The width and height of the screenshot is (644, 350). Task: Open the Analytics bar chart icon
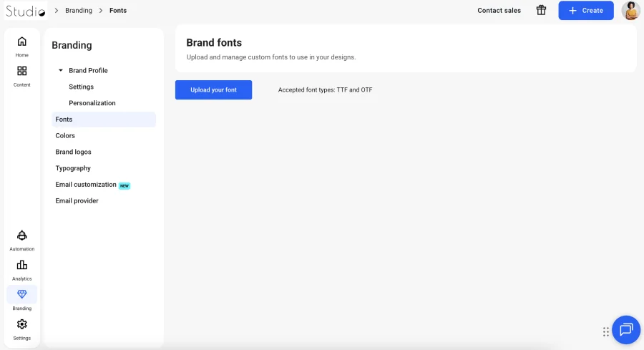[x=21, y=265]
